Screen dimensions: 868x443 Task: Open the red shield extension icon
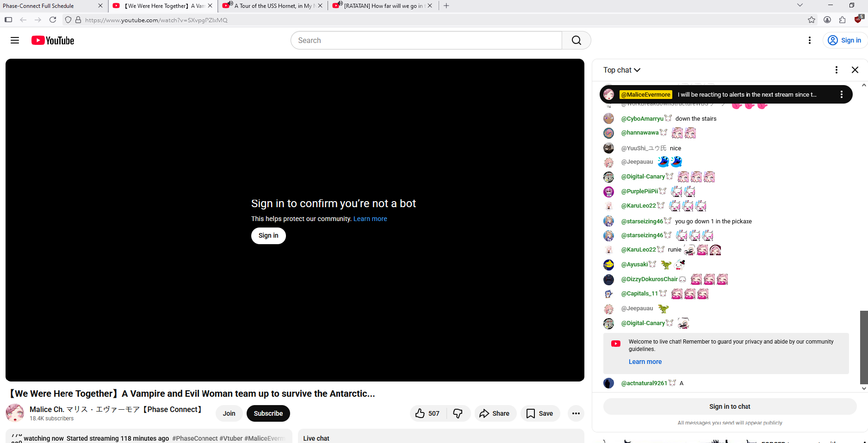point(858,19)
